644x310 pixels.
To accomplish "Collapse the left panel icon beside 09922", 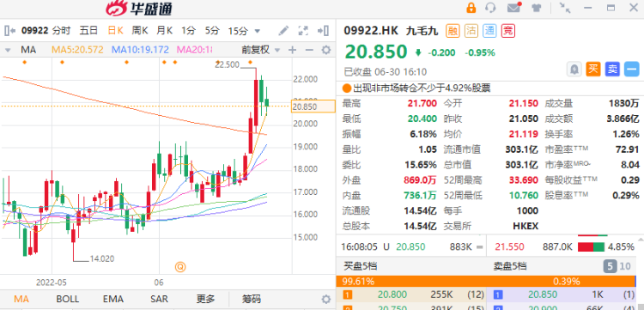I will 9,30.
